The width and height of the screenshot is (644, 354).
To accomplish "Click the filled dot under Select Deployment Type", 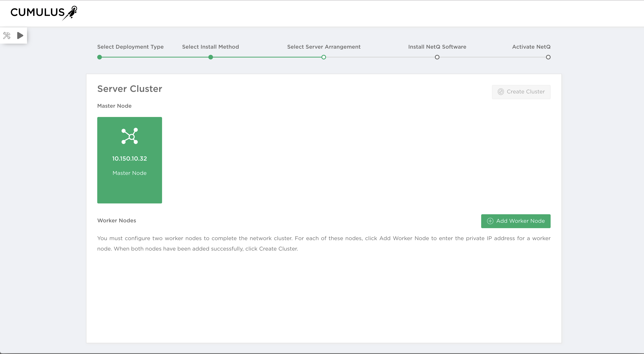I will click(99, 57).
